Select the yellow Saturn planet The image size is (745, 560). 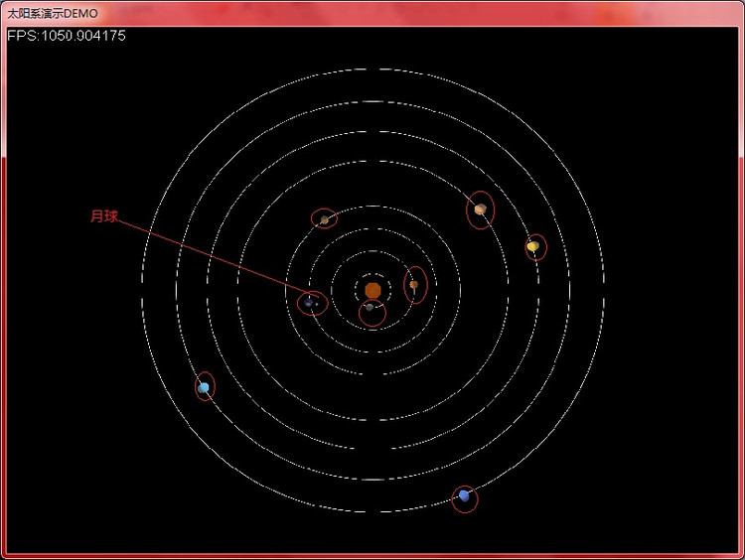tap(533, 246)
